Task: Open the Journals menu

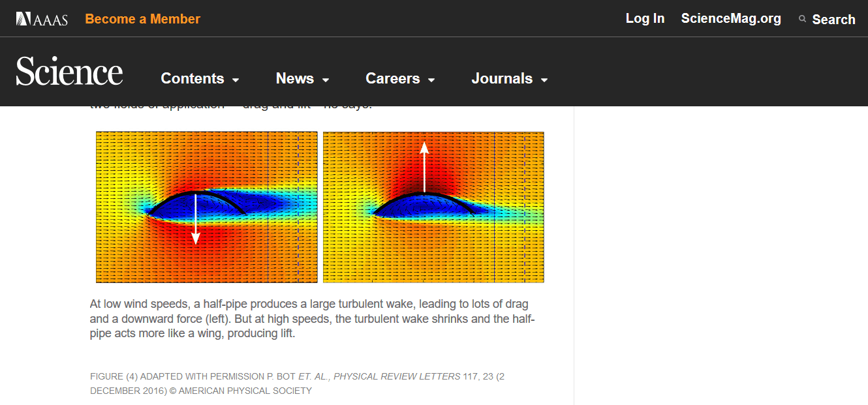Action: point(502,78)
